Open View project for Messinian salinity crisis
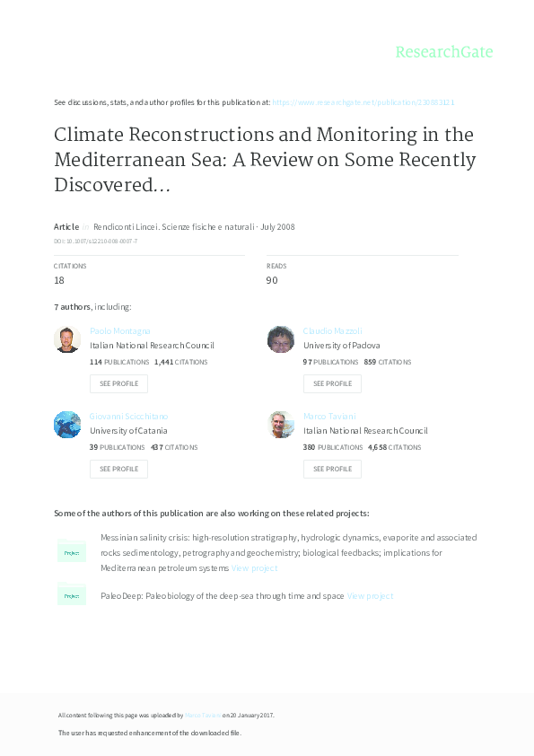534x756 pixels. [256, 566]
